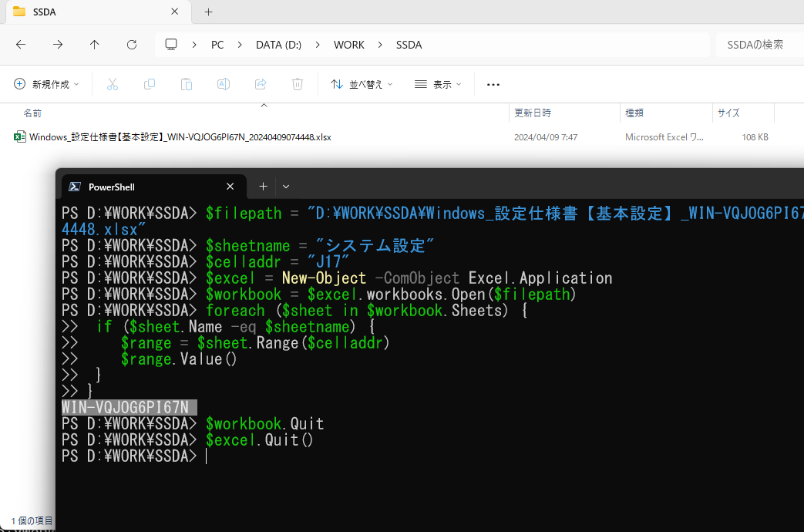The width and height of the screenshot is (804, 532).
Task: Sort files by the サイズ column header
Action: [x=728, y=113]
